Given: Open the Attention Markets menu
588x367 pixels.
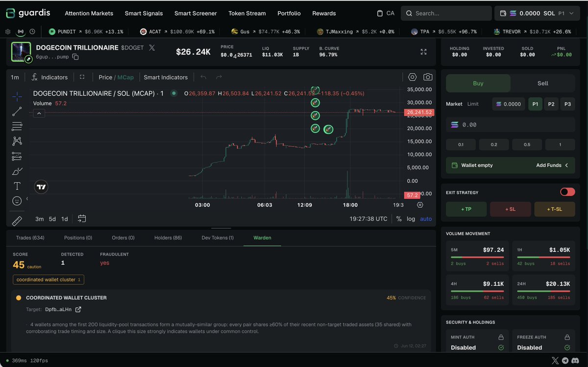Looking at the screenshot, I should [x=89, y=13].
